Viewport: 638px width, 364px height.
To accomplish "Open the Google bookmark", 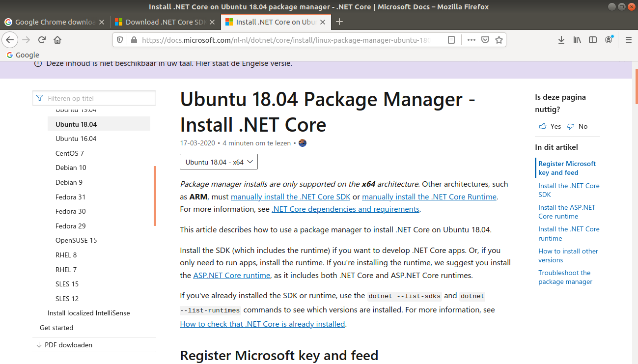I will pos(22,55).
